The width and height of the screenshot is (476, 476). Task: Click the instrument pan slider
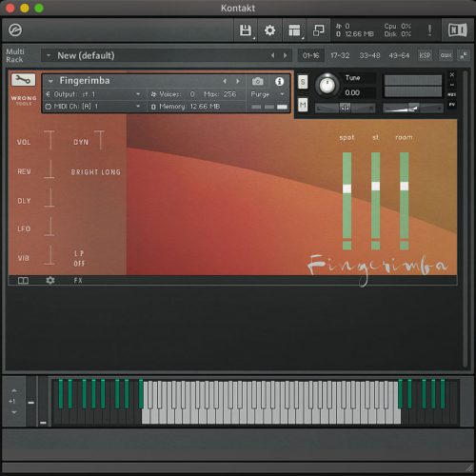tap(346, 108)
